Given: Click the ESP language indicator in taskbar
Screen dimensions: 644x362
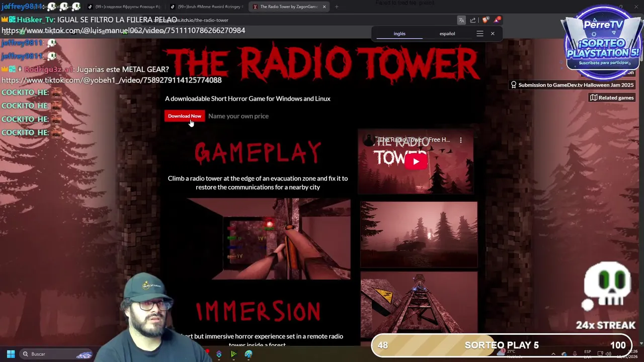Looking at the screenshot, I should click(588, 354).
